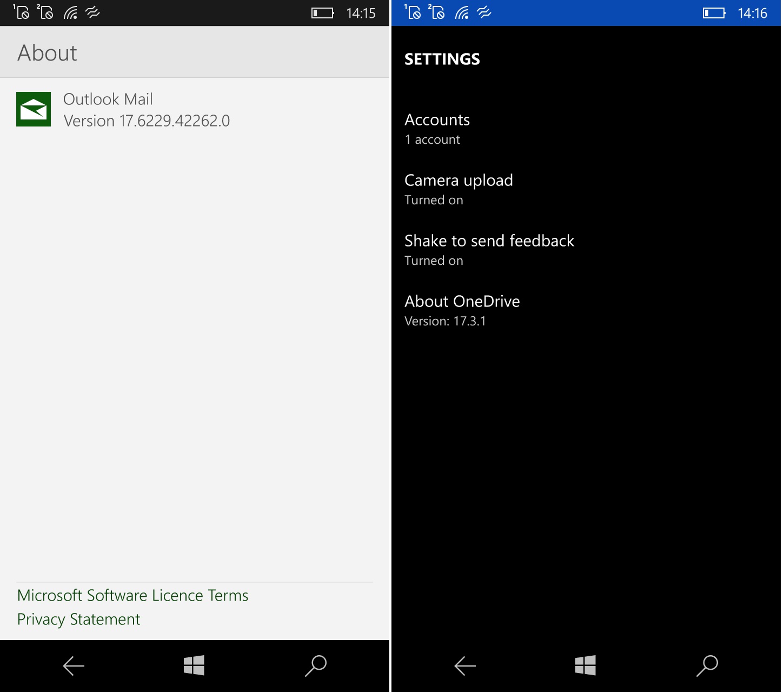Tap back arrow on Outlook Mail About screen
Image resolution: width=784 pixels, height=693 pixels.
pyautogui.click(x=74, y=666)
